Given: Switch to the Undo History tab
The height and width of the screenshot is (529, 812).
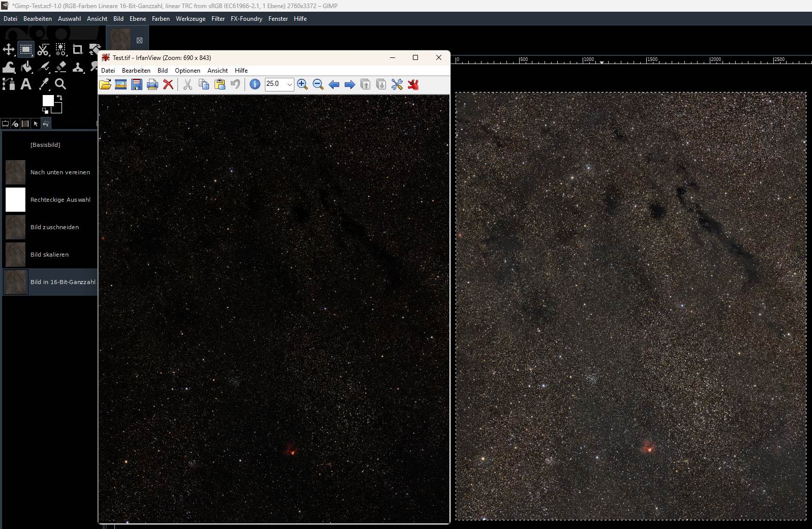Looking at the screenshot, I should click(x=46, y=123).
